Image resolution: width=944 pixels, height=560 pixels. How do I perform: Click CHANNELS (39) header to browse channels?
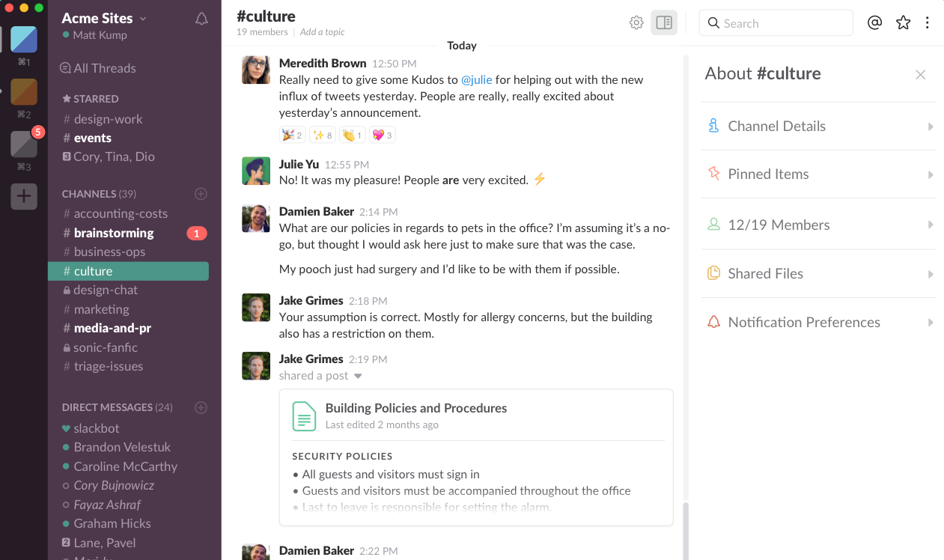(x=98, y=194)
